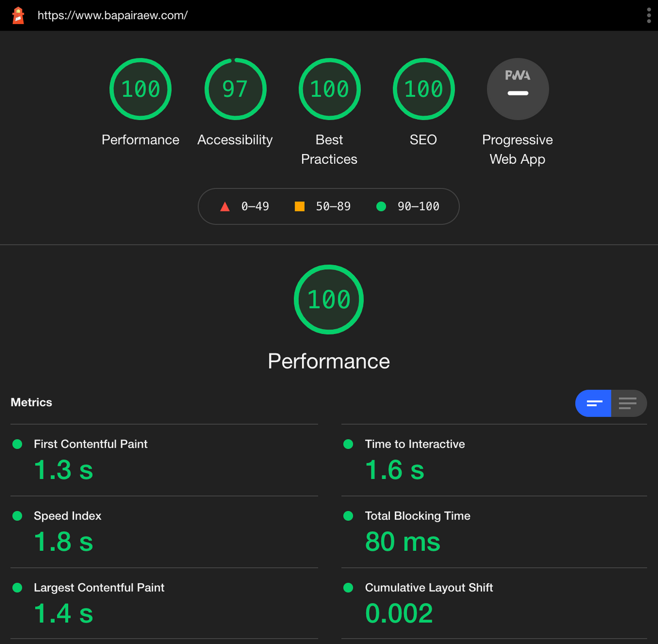
Task: Click the Best Practices score gauge
Action: [329, 89]
